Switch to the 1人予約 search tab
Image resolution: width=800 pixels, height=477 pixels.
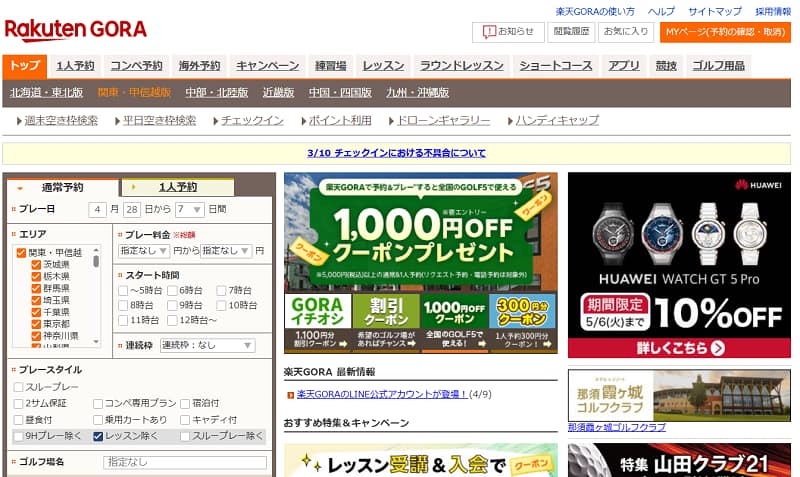click(178, 187)
